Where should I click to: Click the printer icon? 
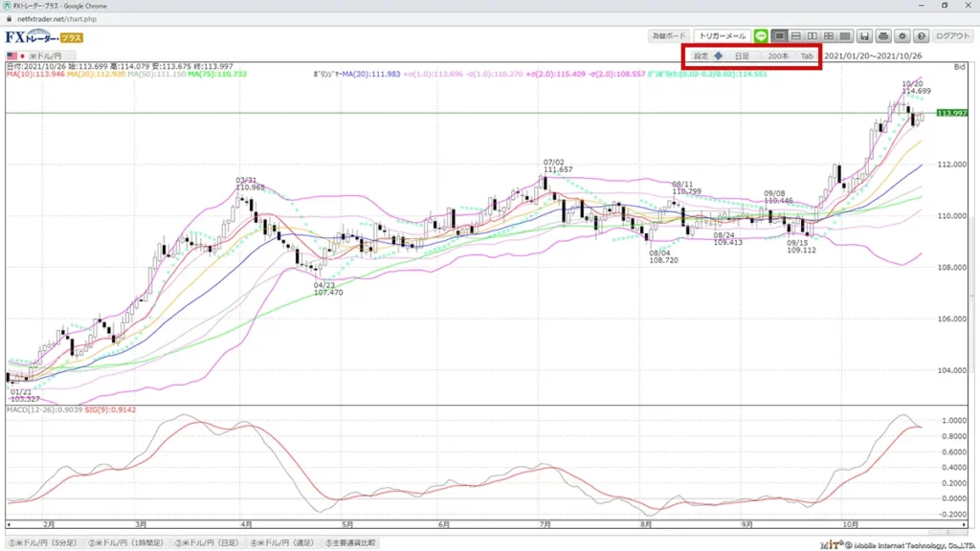[x=883, y=36]
